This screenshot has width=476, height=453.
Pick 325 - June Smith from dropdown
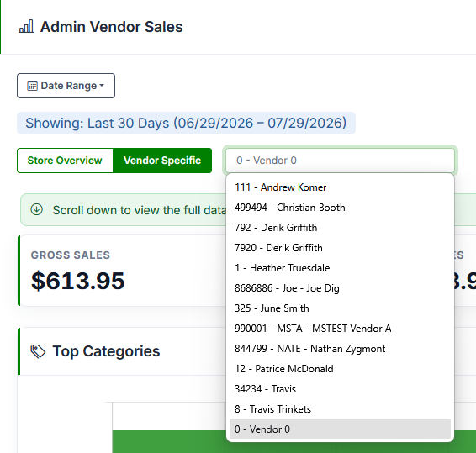pos(340,308)
